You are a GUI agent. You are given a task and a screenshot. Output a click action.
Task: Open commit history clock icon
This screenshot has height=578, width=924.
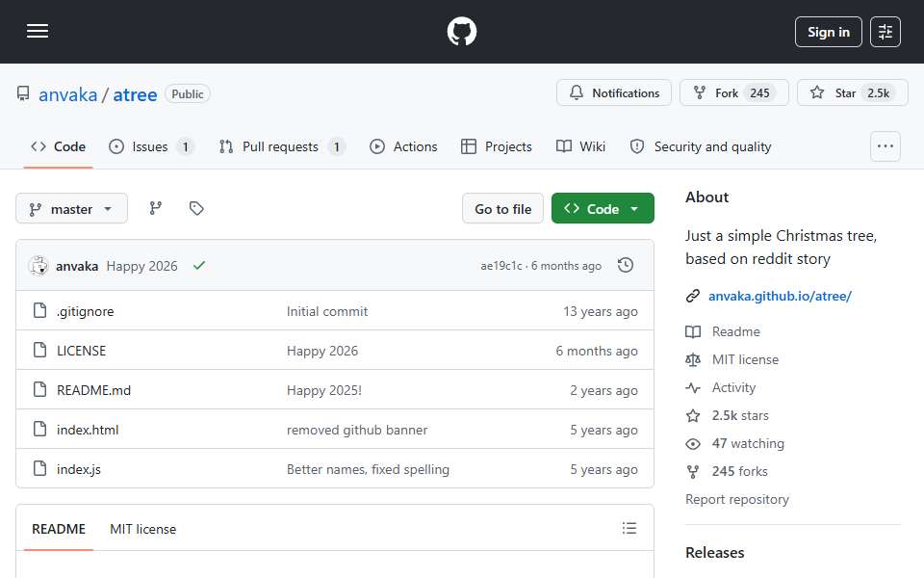(x=626, y=266)
